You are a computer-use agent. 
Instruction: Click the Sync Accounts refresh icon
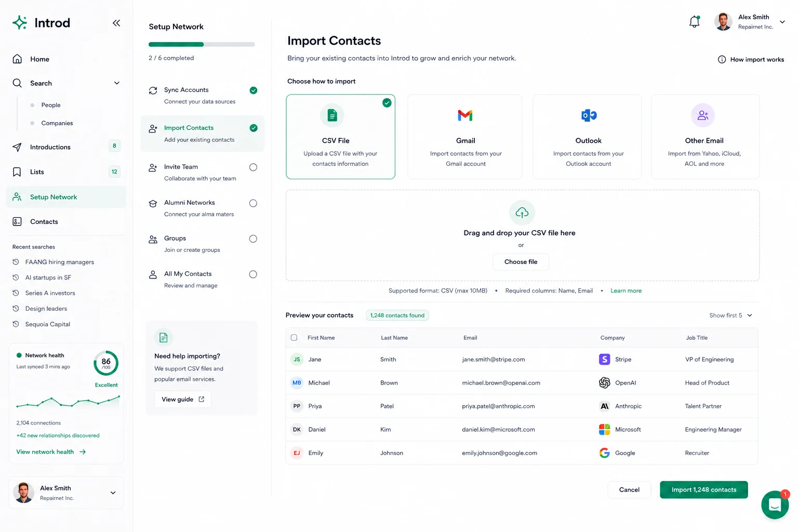pos(153,90)
